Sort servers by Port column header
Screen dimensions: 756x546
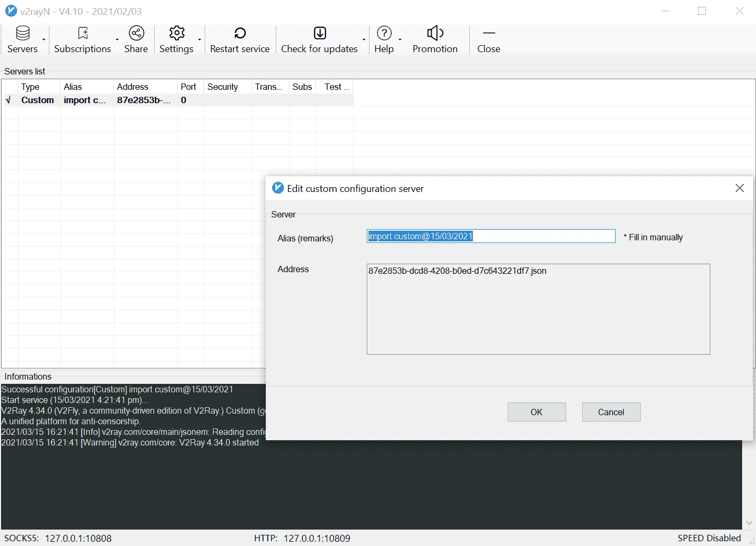pyautogui.click(x=191, y=87)
